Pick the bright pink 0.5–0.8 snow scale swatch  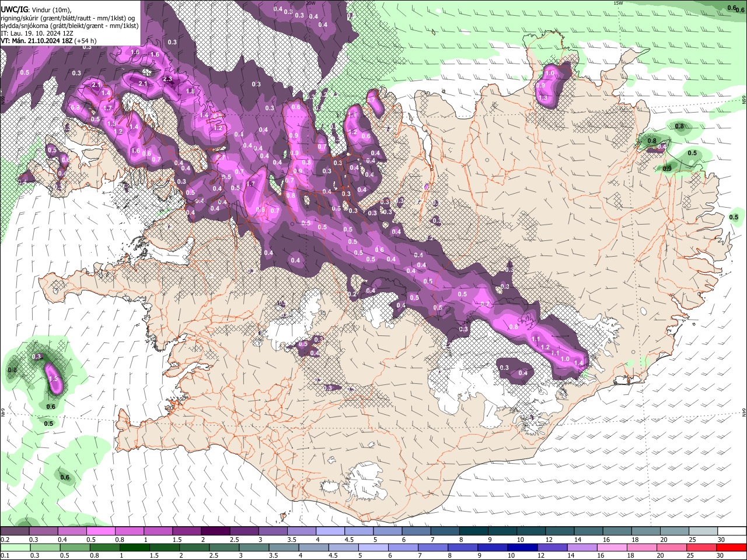100,531
